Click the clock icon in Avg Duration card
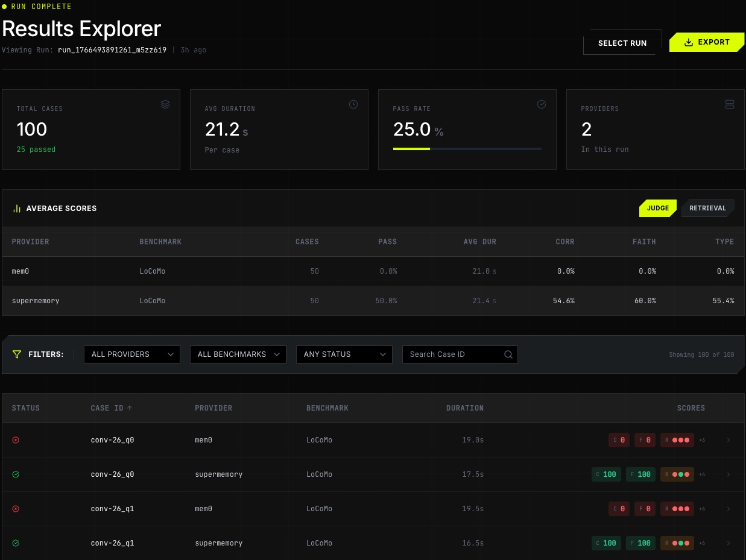 (x=353, y=104)
